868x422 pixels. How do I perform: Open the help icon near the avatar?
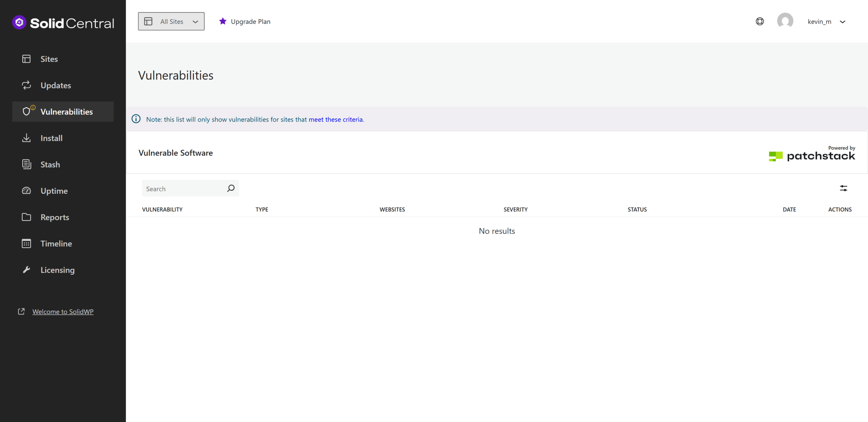tap(759, 21)
